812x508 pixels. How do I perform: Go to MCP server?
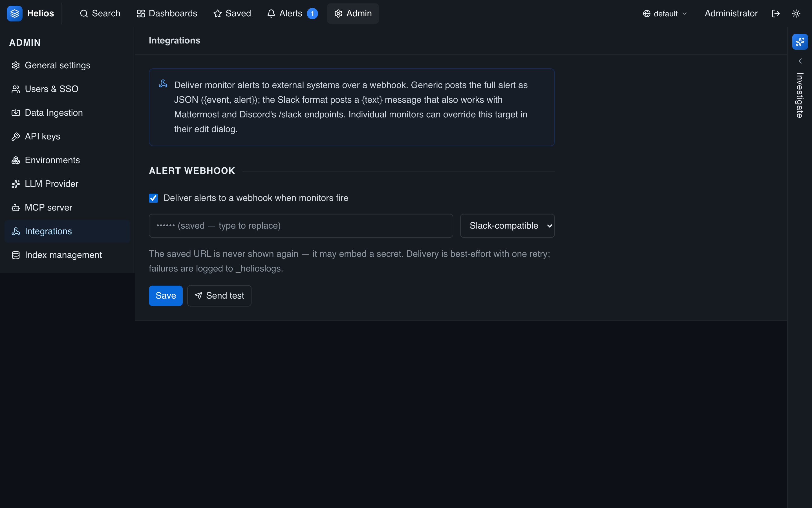(x=67, y=208)
